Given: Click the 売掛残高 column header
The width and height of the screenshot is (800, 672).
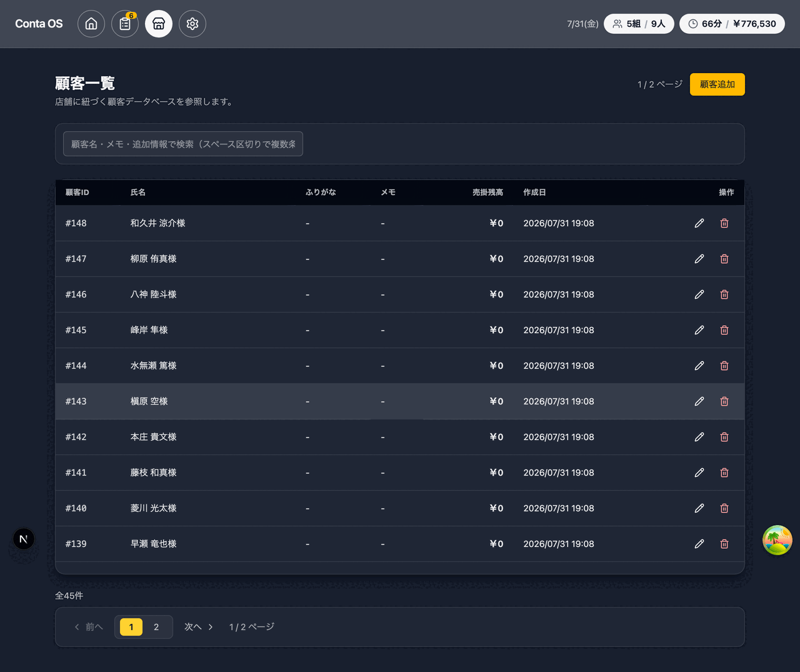Looking at the screenshot, I should click(x=487, y=193).
